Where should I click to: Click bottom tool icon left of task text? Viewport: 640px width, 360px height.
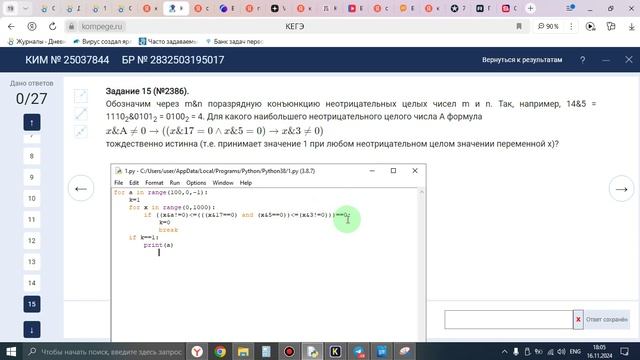[x=81, y=132]
